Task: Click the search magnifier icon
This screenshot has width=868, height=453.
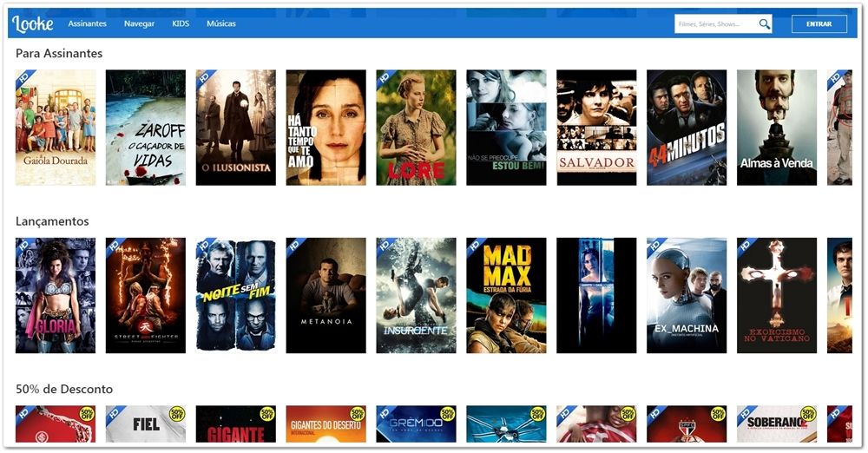Action: 765,23
